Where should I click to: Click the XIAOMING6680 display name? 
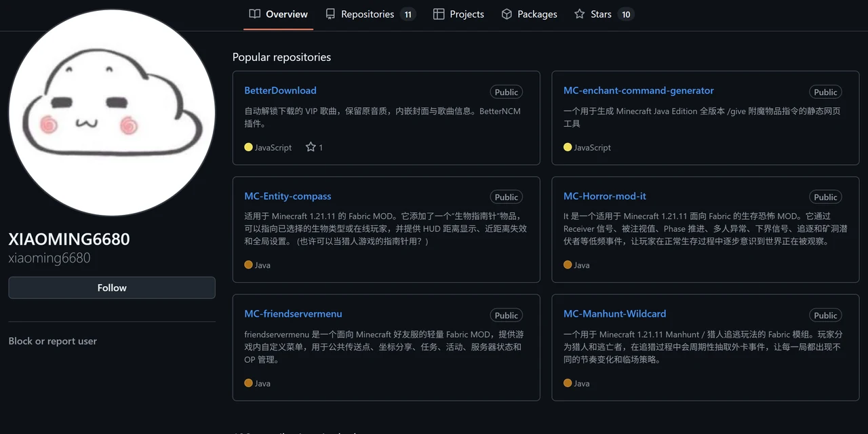point(69,239)
